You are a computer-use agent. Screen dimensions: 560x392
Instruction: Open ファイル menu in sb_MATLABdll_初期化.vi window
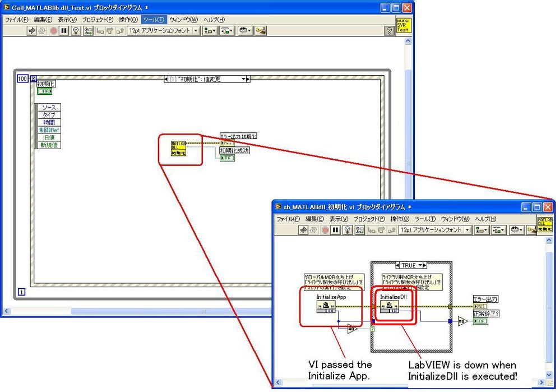coord(288,219)
